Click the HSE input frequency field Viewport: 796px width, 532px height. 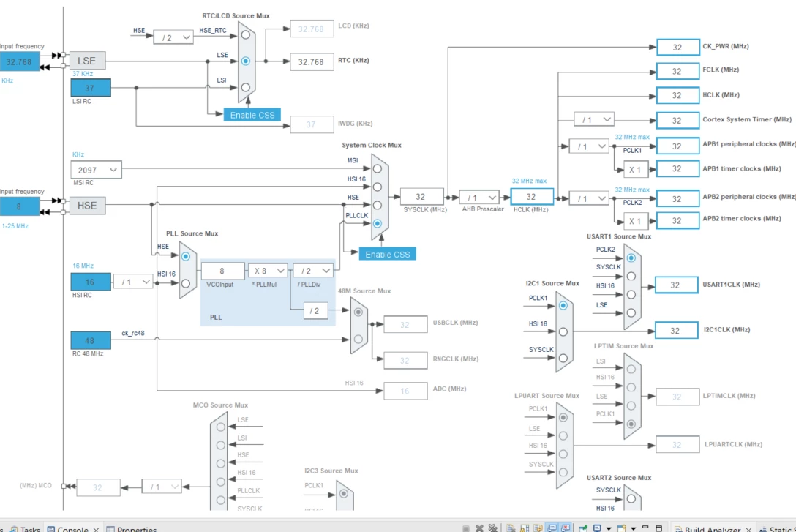tap(19, 206)
